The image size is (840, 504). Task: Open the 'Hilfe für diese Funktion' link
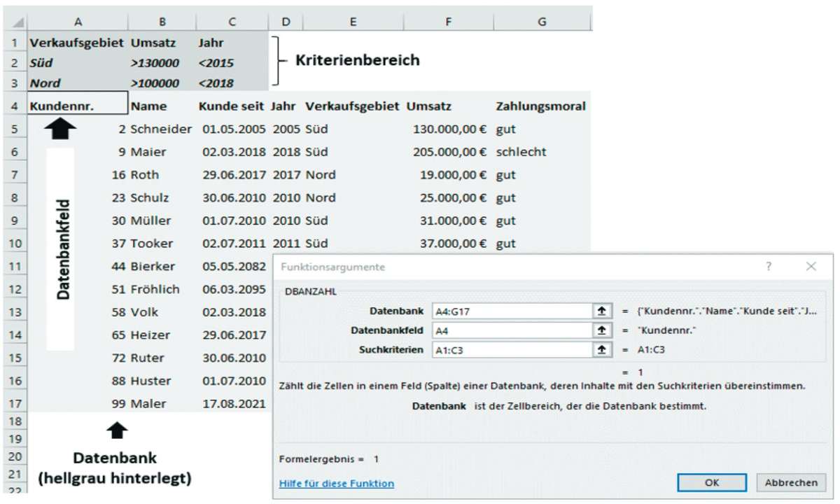336,483
